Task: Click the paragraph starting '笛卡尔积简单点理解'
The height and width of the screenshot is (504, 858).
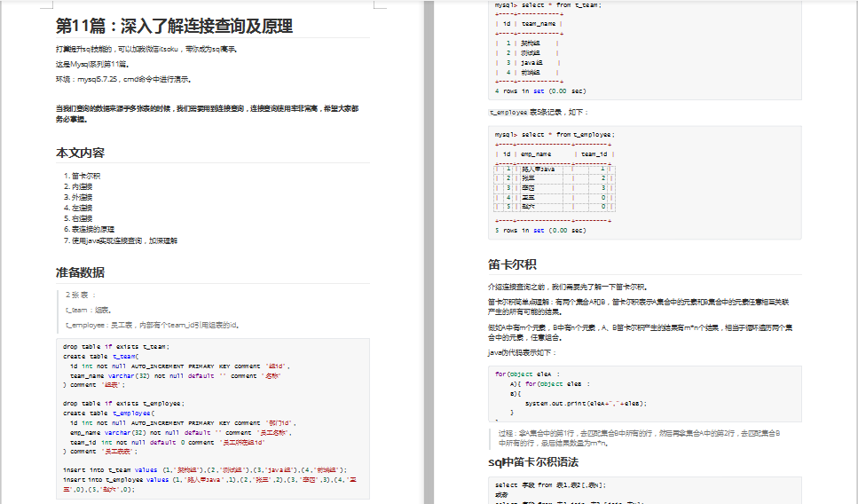Action: tap(639, 307)
